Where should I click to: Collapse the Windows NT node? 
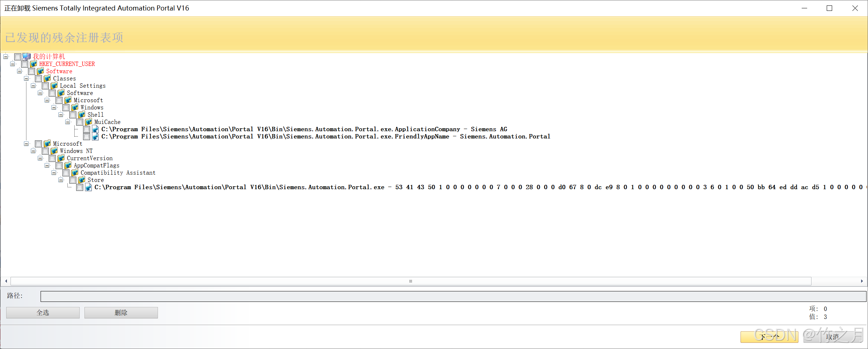pos(33,151)
